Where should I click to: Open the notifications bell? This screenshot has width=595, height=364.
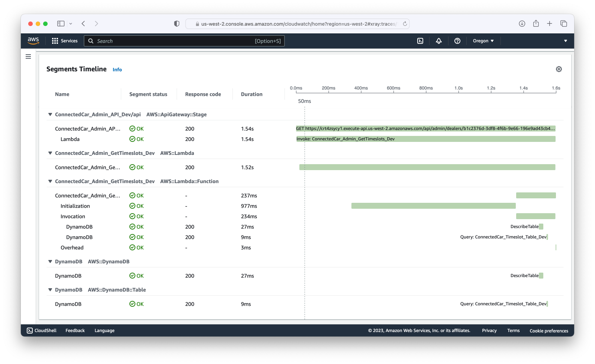(439, 41)
